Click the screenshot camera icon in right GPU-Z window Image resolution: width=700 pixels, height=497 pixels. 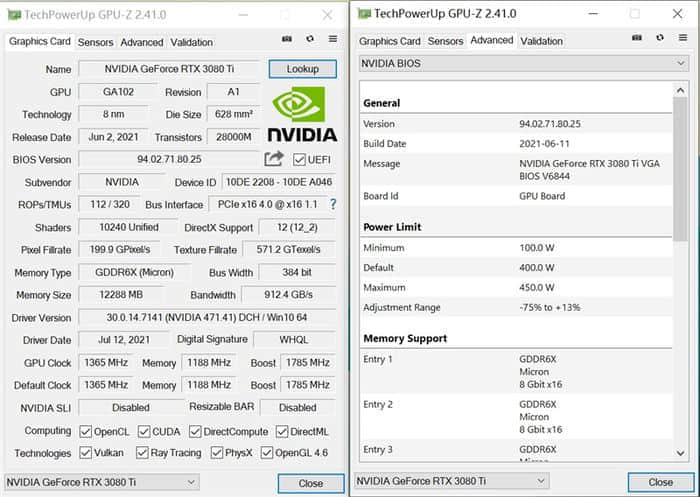[637, 38]
